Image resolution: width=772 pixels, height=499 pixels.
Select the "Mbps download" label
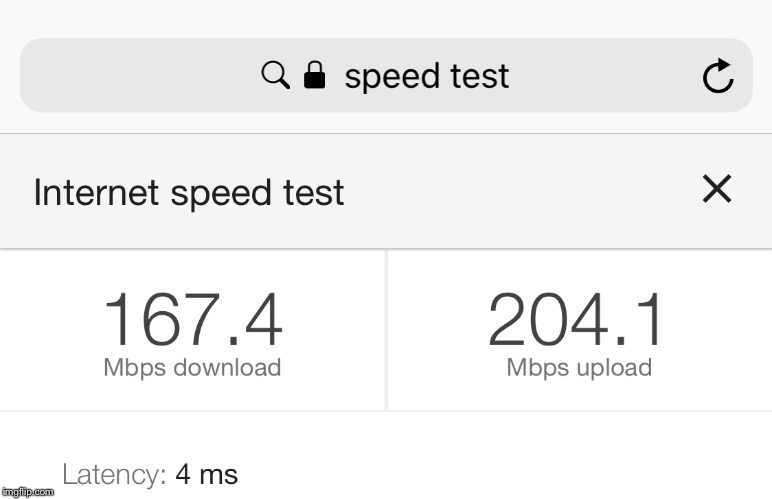pos(193,368)
